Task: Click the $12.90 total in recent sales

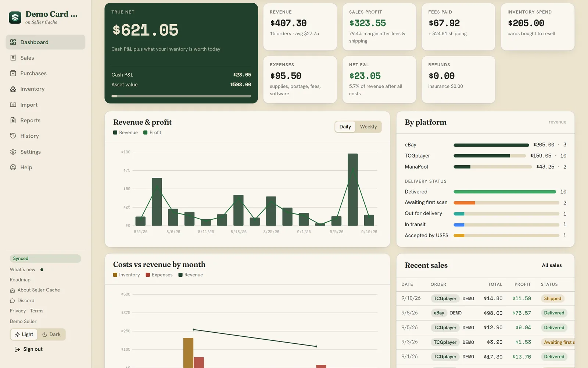Action: click(493, 328)
